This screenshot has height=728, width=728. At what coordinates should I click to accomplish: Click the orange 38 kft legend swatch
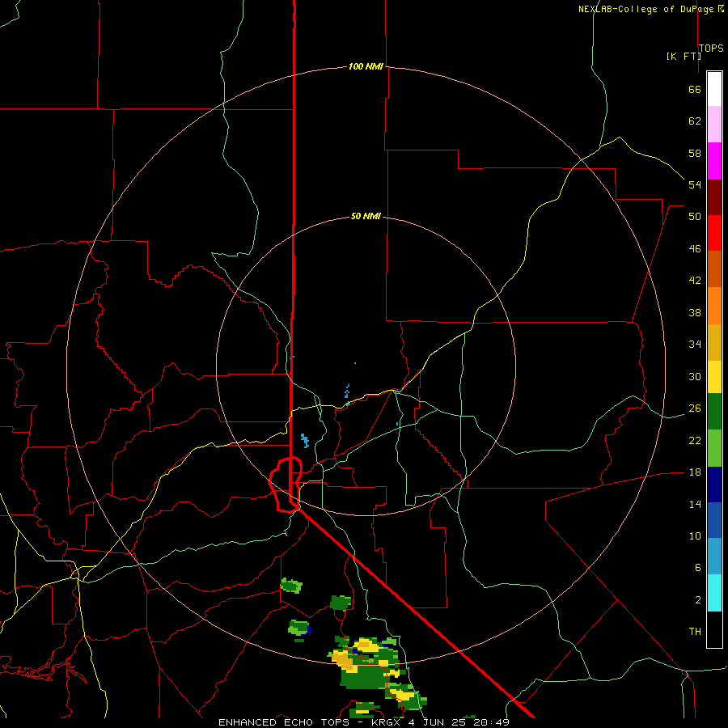[714, 306]
